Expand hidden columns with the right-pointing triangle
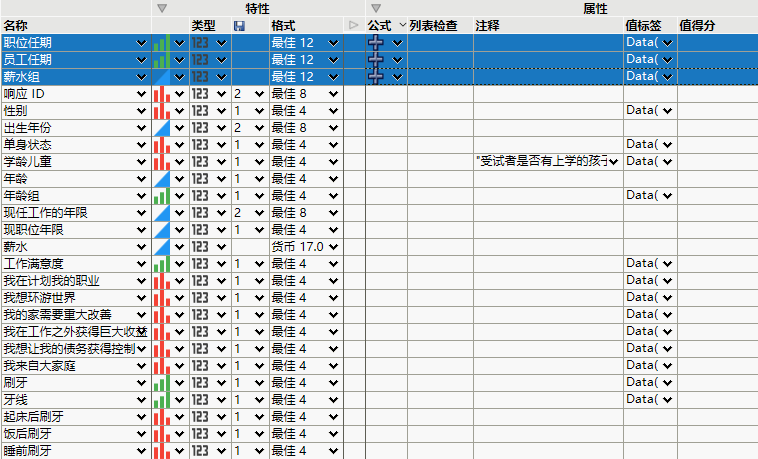Viewport: 758px width, 459px height. [354, 25]
